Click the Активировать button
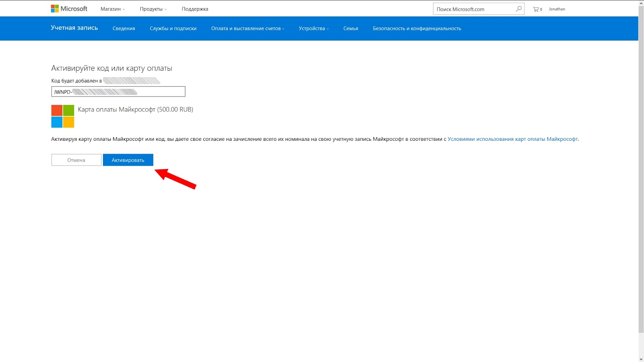This screenshot has width=644, height=362. coord(128,160)
